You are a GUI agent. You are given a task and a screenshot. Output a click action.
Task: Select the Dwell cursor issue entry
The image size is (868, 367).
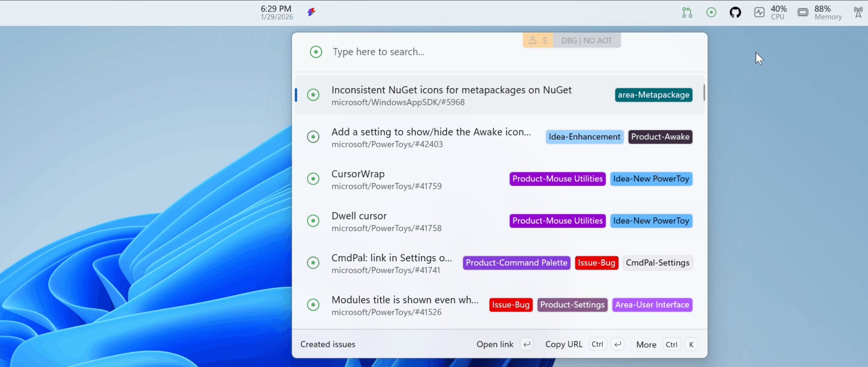click(386, 221)
